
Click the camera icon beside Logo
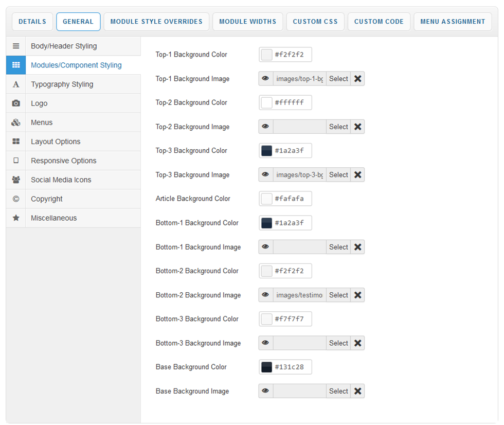tap(16, 103)
